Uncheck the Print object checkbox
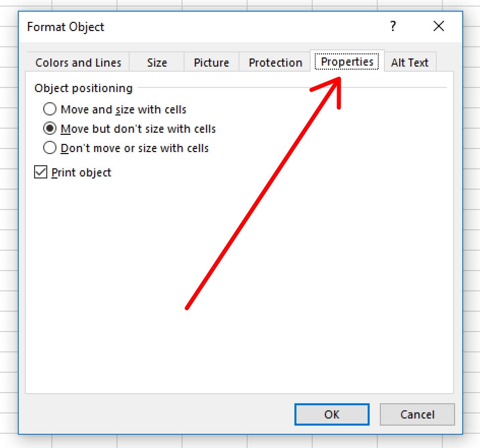Screen dimensions: 480x448 40,172
